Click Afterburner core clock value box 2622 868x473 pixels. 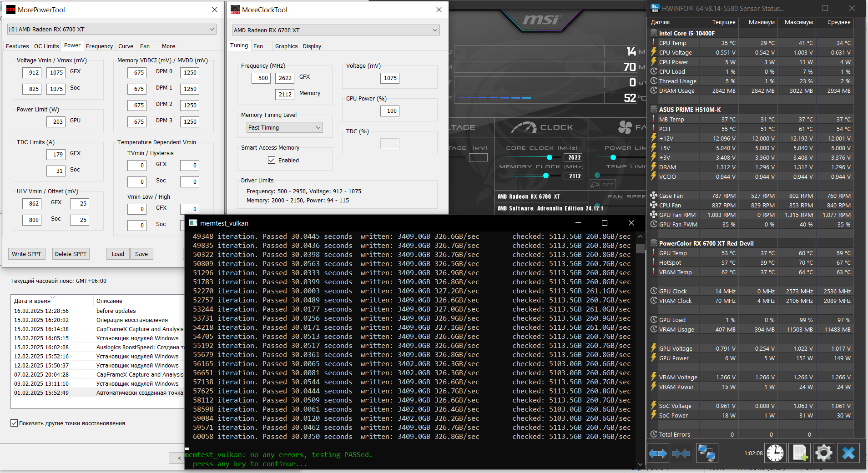(574, 157)
